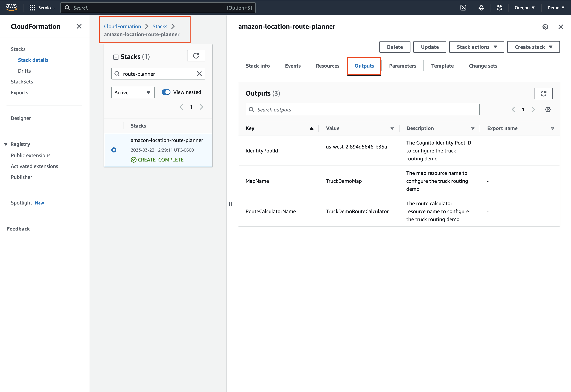Refresh the Outputs table

543,93
